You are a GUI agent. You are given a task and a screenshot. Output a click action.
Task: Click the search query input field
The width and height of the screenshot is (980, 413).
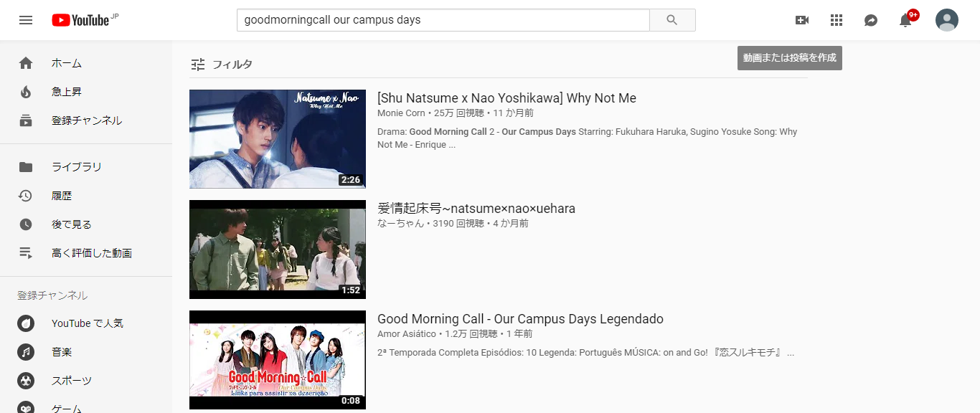coord(443,20)
